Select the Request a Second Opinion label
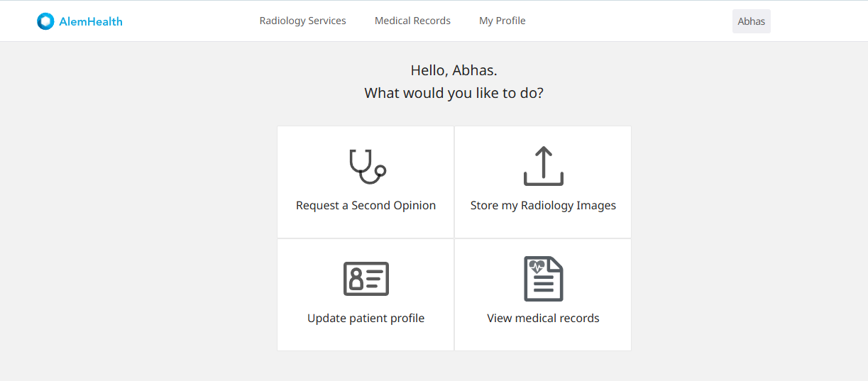The width and height of the screenshot is (868, 381). click(x=366, y=206)
